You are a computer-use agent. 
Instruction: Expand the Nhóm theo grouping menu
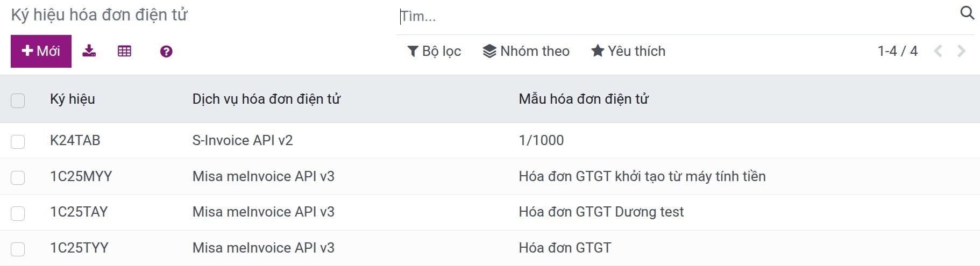[x=526, y=51]
